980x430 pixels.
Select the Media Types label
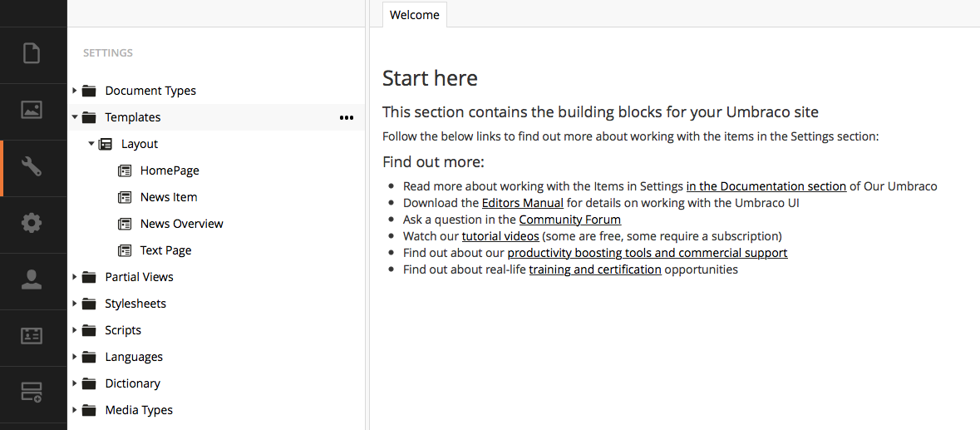(x=139, y=410)
